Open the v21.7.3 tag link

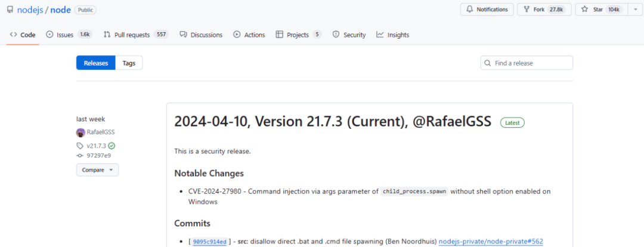96,146
